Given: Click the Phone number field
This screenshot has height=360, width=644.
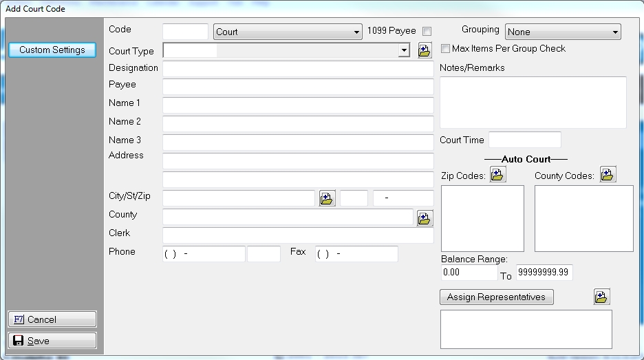Looking at the screenshot, I should pyautogui.click(x=204, y=254).
